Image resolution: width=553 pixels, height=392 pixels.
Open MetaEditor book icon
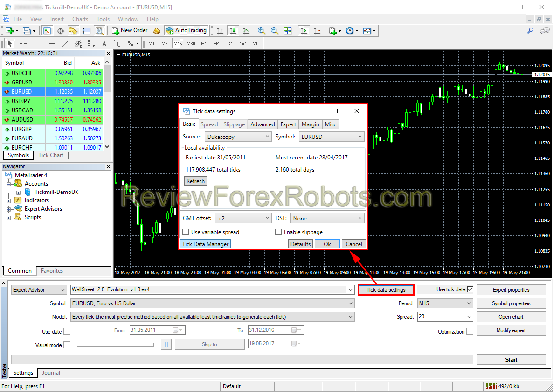tap(157, 31)
